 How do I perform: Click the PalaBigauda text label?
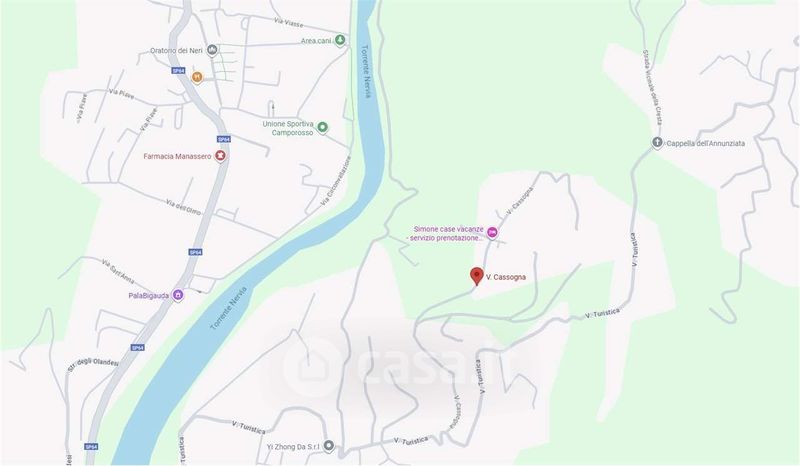click(148, 296)
